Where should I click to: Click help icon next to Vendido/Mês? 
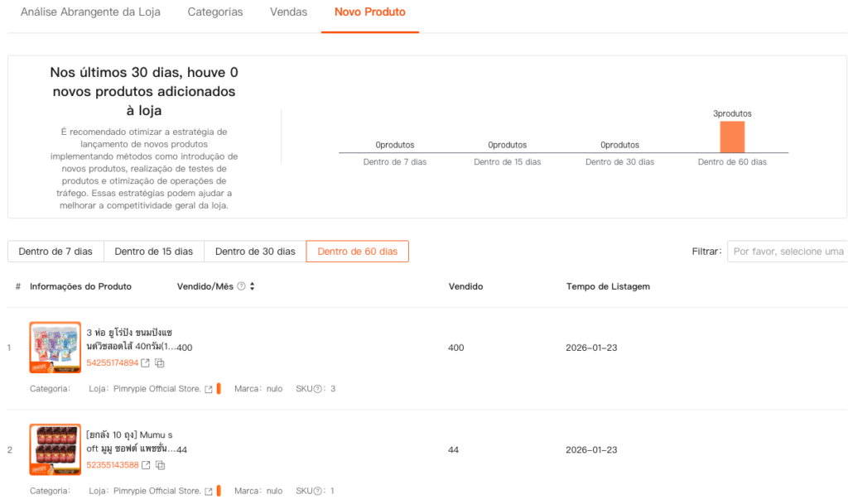241,286
